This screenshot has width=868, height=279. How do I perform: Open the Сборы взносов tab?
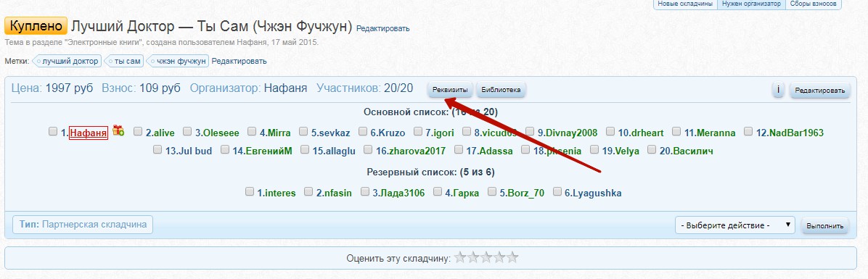click(813, 4)
